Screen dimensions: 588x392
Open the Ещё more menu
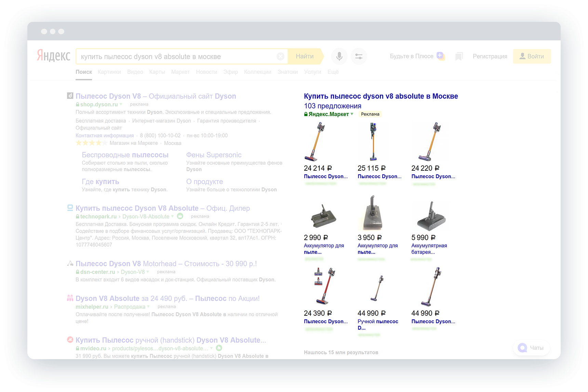pyautogui.click(x=333, y=72)
